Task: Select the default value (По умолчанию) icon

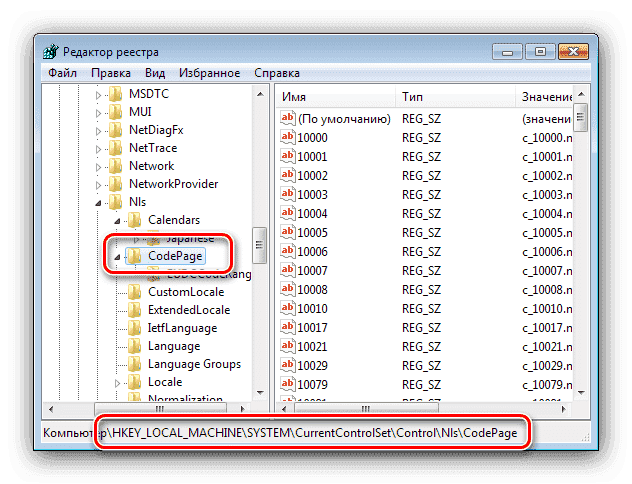Action: tap(287, 118)
